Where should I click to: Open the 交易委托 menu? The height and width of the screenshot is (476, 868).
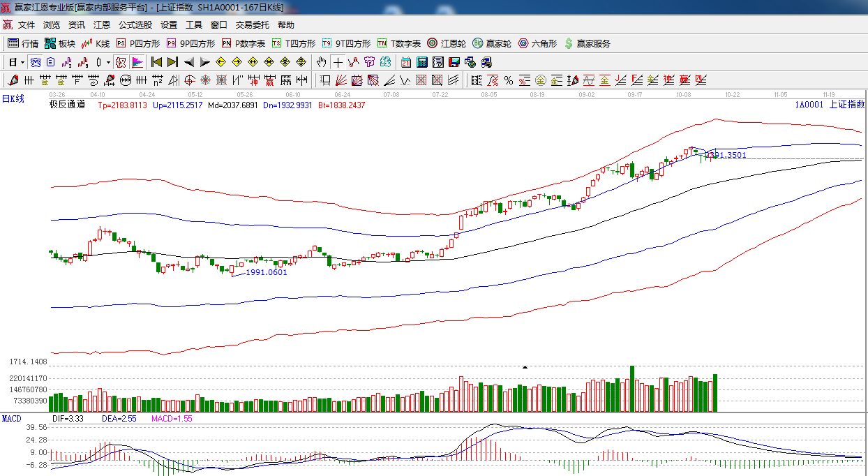pyautogui.click(x=252, y=24)
